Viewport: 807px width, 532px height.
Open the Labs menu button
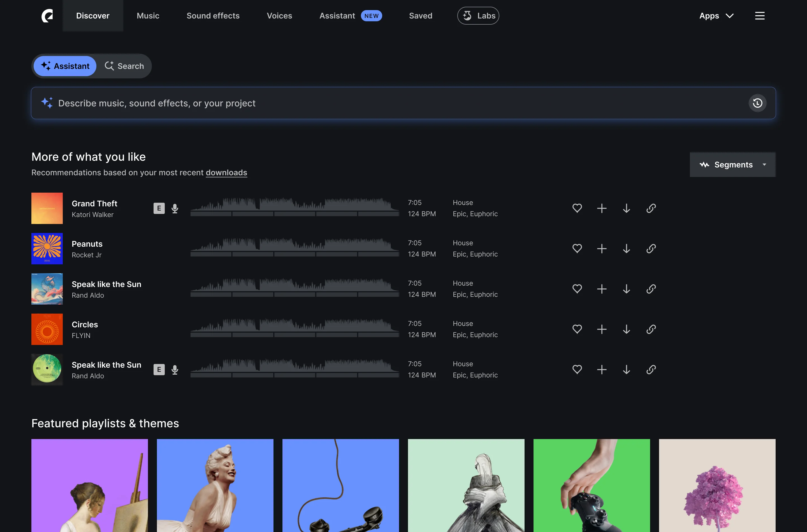click(478, 16)
